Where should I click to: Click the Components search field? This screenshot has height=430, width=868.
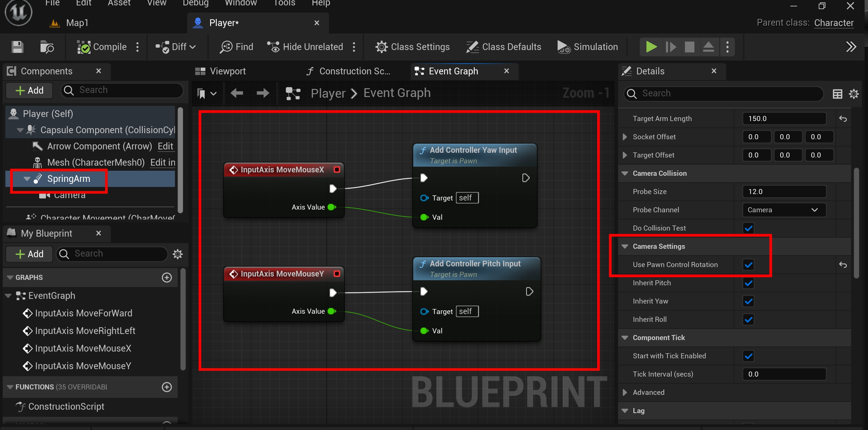click(x=122, y=90)
